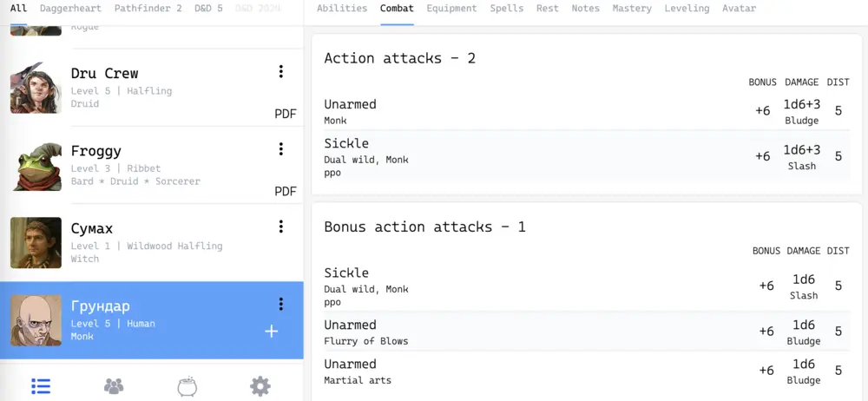Click the plus icon on Грундар row

[x=271, y=331]
